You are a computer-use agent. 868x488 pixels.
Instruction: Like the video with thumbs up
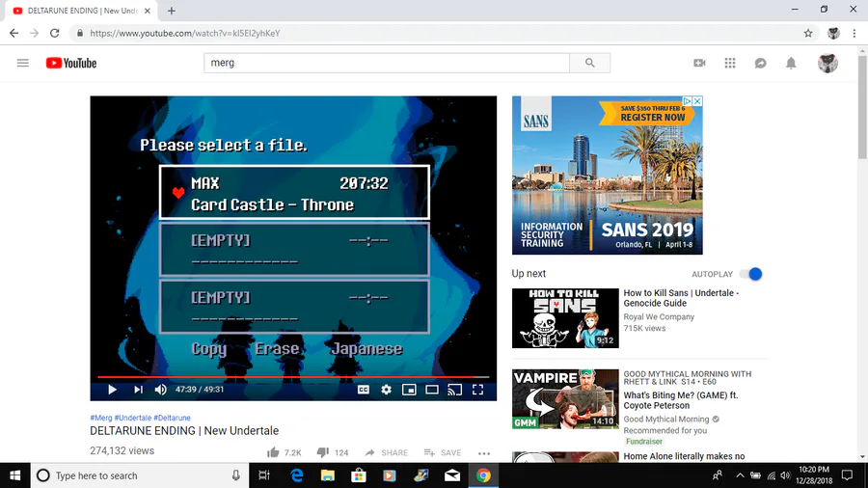273,452
